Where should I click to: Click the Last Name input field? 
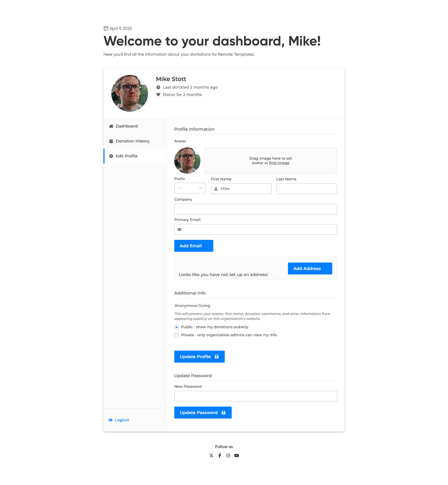tap(306, 189)
